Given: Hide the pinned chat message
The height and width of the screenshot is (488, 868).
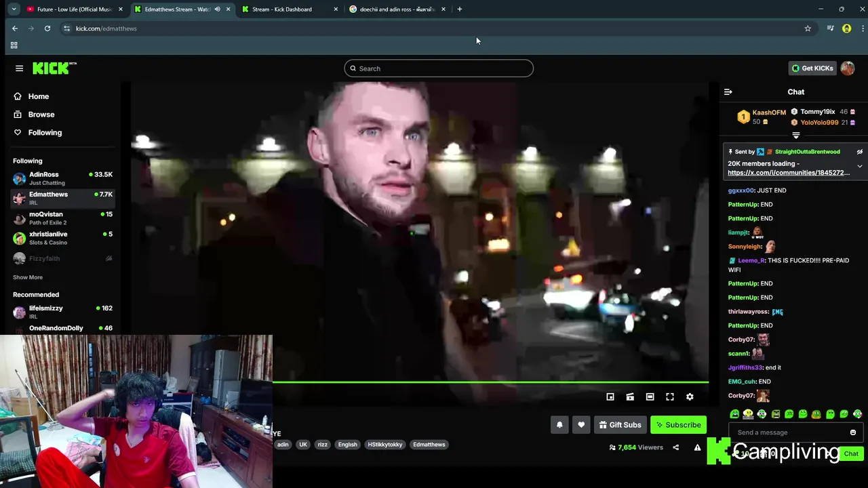Looking at the screenshot, I should (859, 152).
